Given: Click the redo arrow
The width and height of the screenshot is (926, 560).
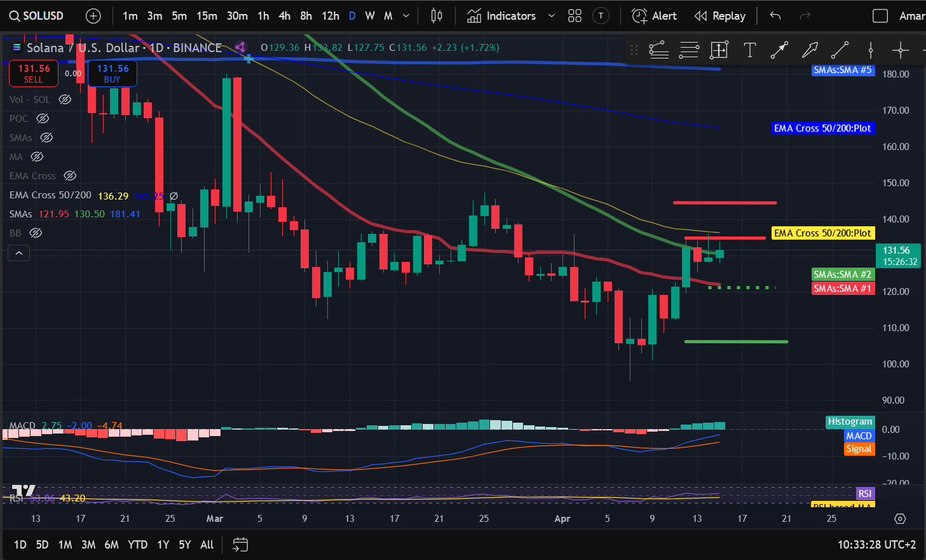Looking at the screenshot, I should click(805, 16).
